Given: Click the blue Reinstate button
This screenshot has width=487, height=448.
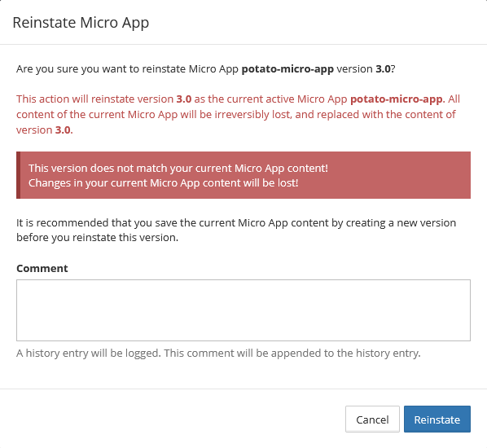Looking at the screenshot, I should click(437, 419).
